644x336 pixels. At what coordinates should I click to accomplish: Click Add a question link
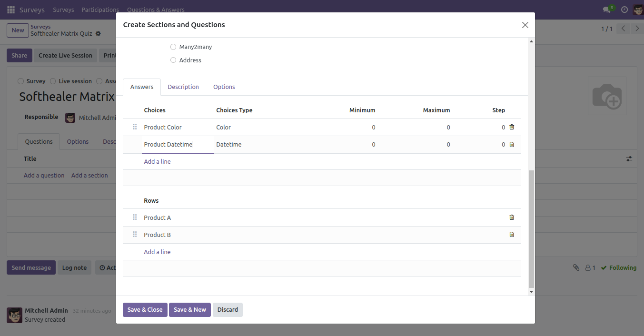(44, 176)
